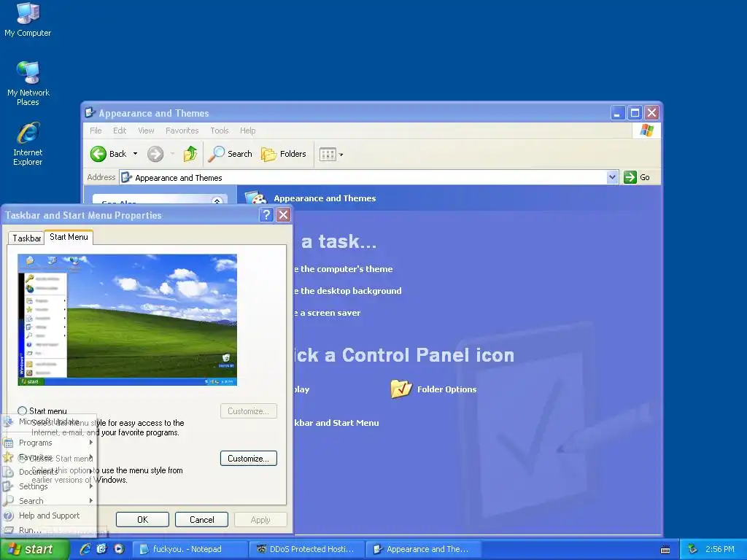
Task: Click the Folder Options folder icon
Action: [x=401, y=389]
